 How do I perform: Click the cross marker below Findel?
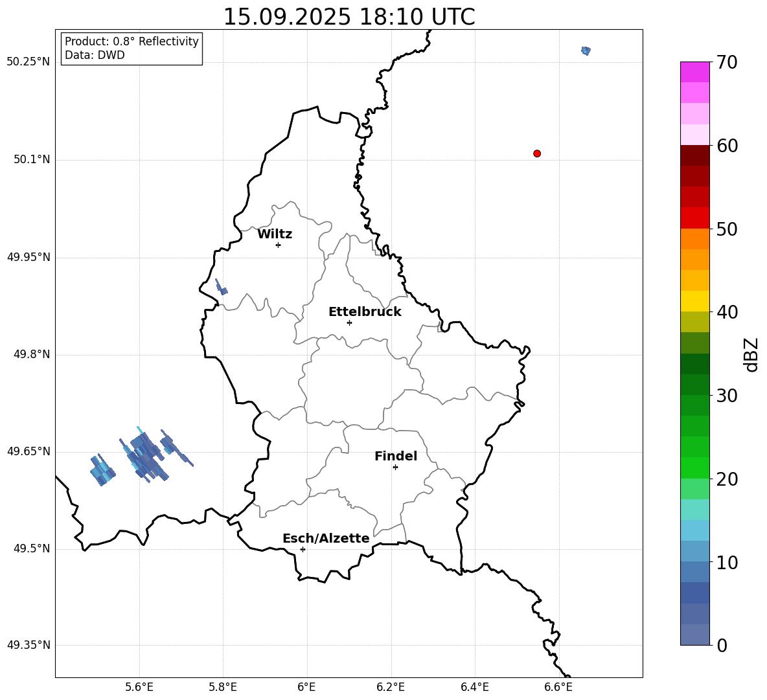tap(395, 468)
